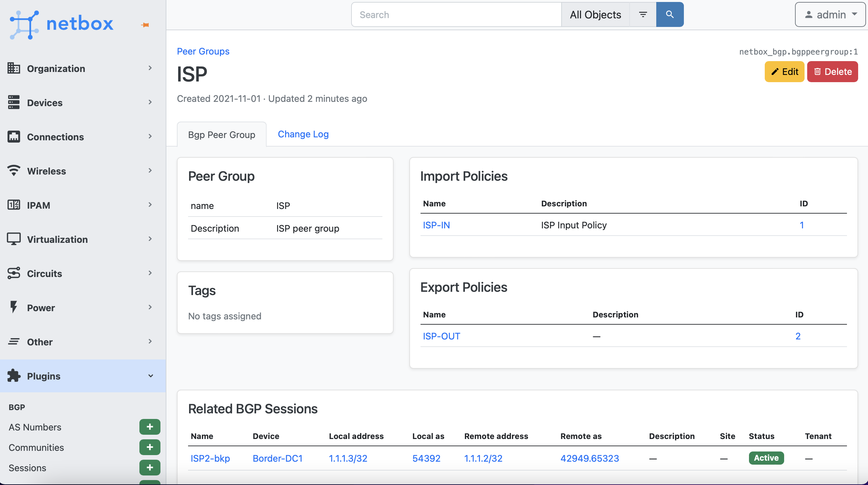Open the admin user dropdown

pos(830,14)
